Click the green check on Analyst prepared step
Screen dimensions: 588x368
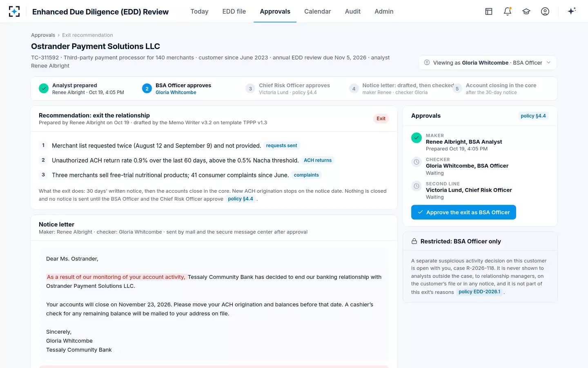[44, 88]
